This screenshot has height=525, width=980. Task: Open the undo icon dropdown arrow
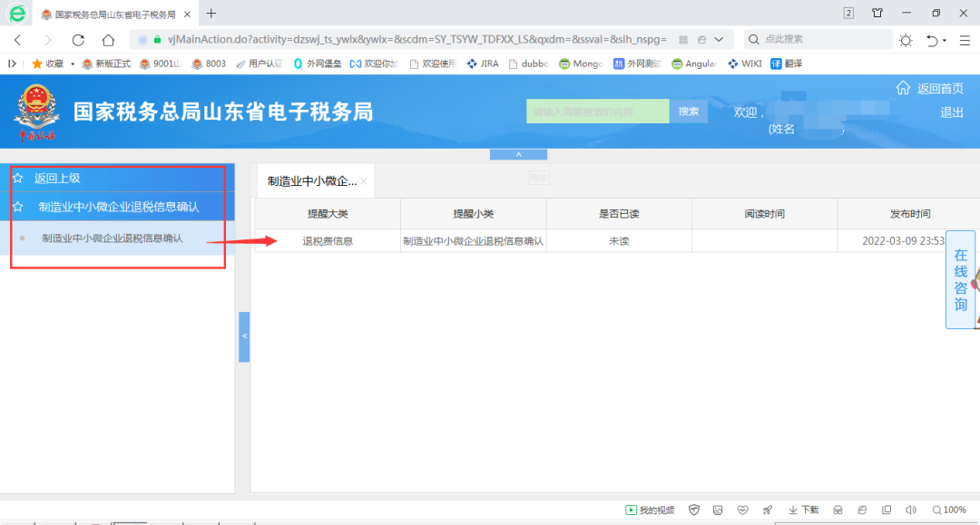click(945, 40)
